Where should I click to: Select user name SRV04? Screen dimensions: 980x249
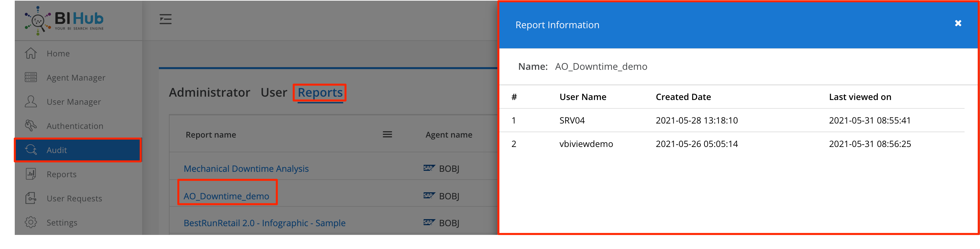[572, 121]
